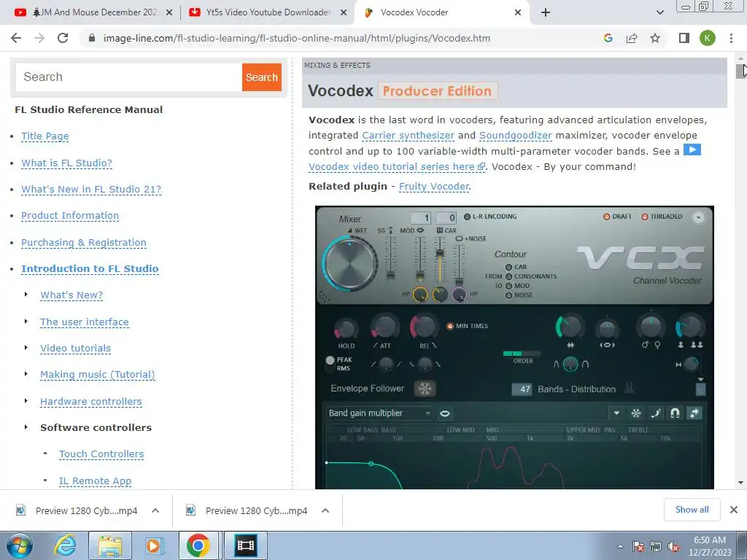This screenshot has width=747, height=560.
Task: Show hidden system tray icons
Action: pos(620,547)
